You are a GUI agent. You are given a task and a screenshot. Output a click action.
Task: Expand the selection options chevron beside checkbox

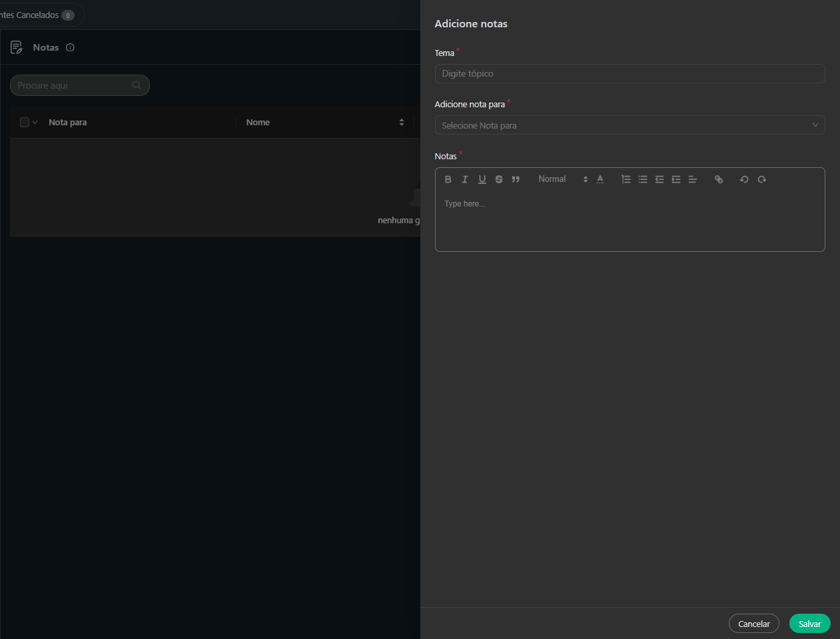point(35,123)
